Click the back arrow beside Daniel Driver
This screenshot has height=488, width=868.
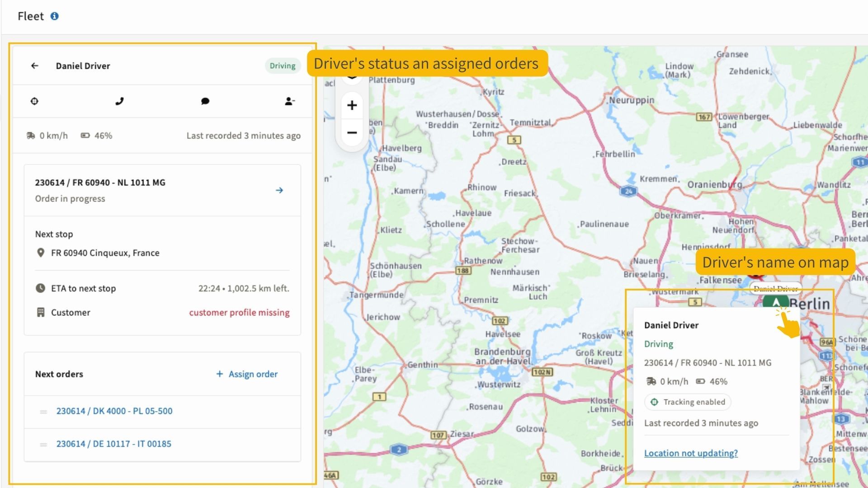click(35, 66)
